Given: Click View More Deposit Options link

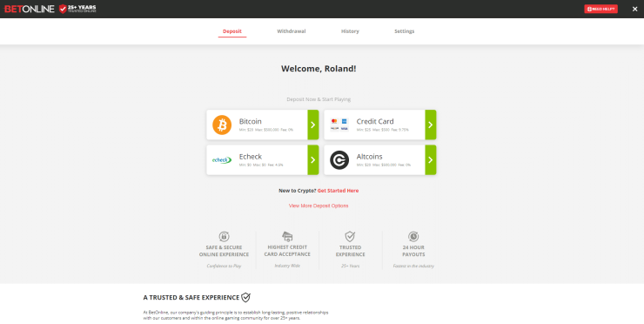Looking at the screenshot, I should click(x=319, y=206).
